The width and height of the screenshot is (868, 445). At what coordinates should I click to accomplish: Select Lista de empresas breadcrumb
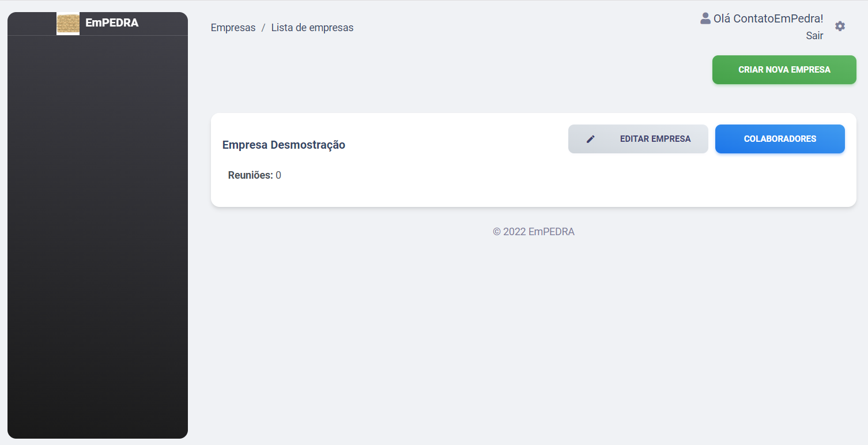[312, 28]
